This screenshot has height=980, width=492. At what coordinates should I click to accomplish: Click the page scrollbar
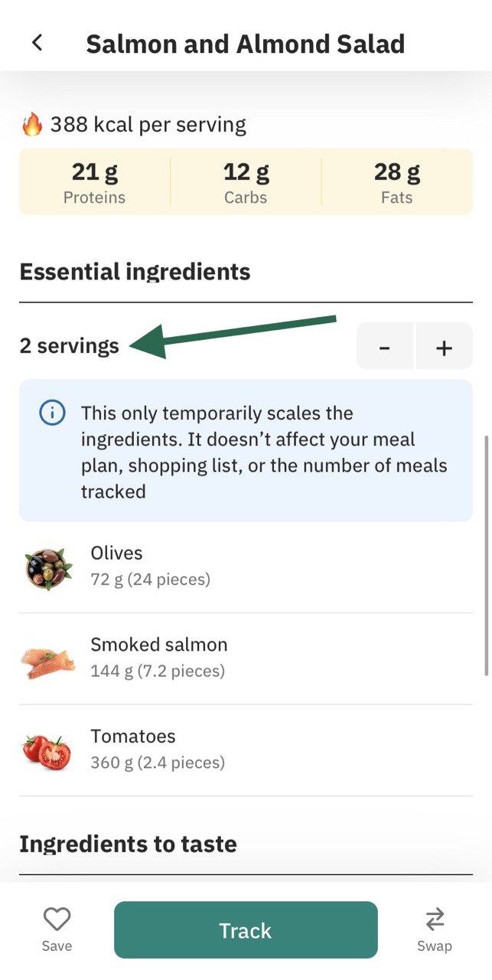click(487, 557)
